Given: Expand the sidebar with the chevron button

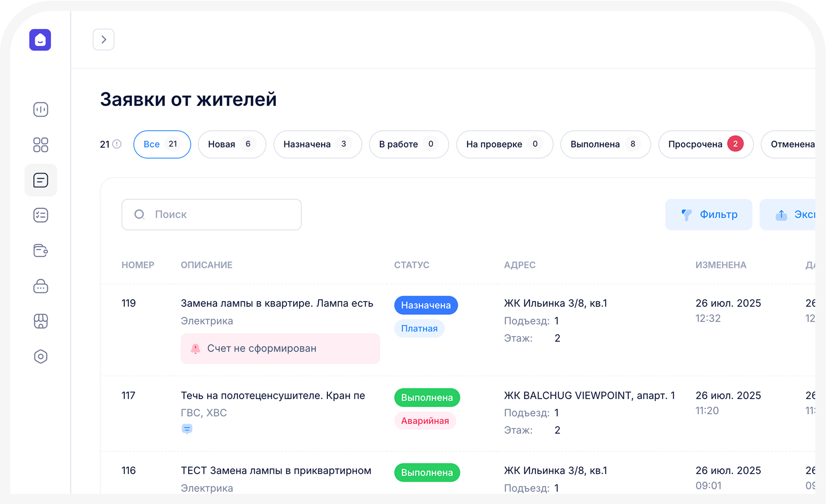Looking at the screenshot, I should (104, 40).
